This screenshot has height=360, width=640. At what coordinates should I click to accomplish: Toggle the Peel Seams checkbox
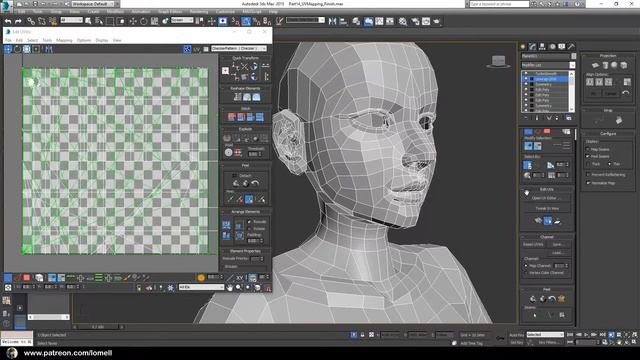[x=588, y=156]
